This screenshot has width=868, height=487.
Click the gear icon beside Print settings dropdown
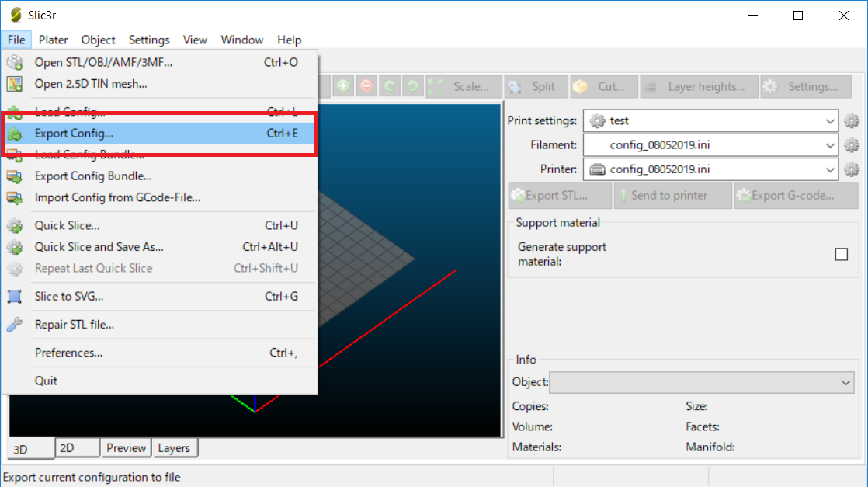tap(852, 121)
